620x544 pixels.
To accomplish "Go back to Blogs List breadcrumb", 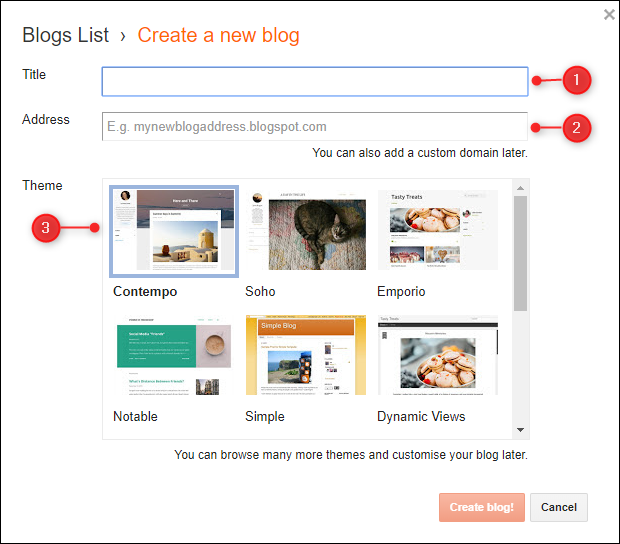I will coord(66,36).
